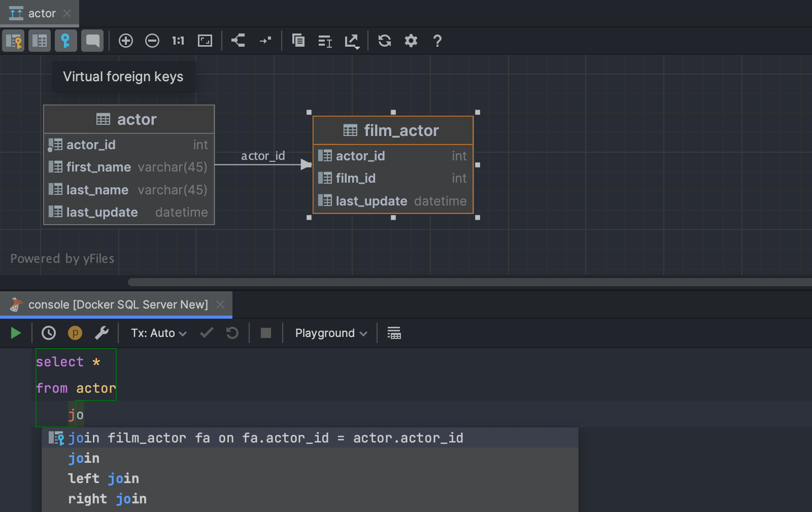812x512 pixels.
Task: Stop query execution square button
Action: click(x=266, y=333)
